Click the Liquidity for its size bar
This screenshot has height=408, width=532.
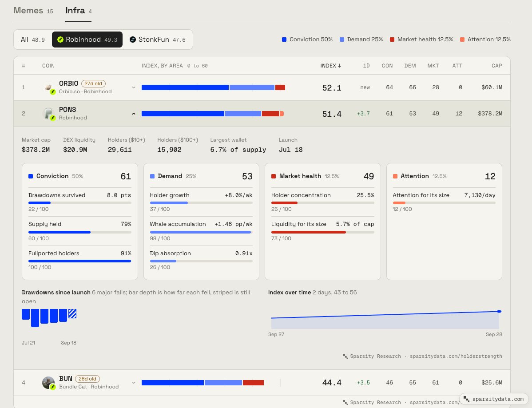click(323, 232)
